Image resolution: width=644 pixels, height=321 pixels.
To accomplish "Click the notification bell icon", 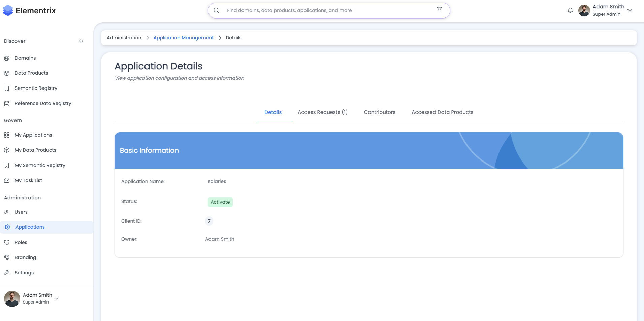I will 570,10.
